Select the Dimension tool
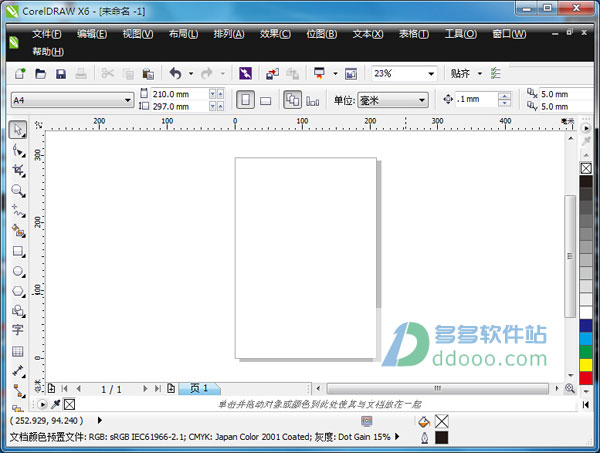The image size is (600, 453). pyautogui.click(x=18, y=370)
